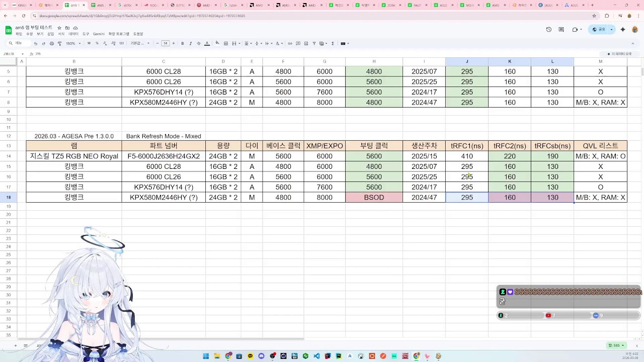This screenshot has width=644, height=362.
Task: Open version history clock icon
Action: pyautogui.click(x=549, y=30)
